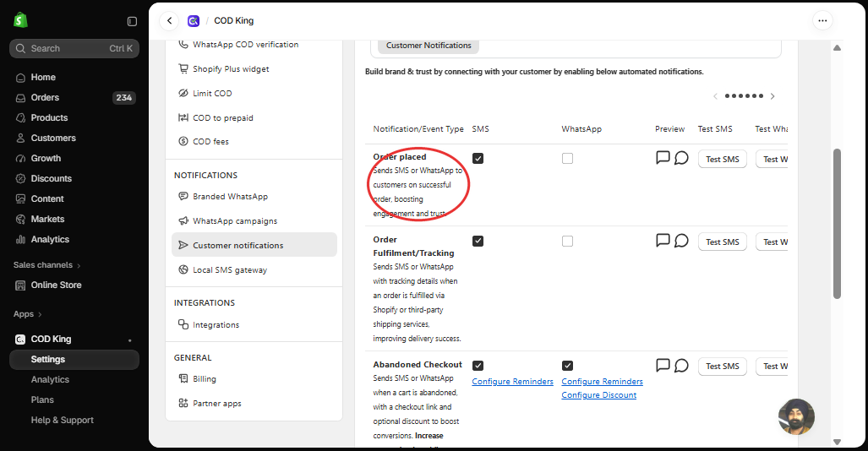Go back with the left arrow button
This screenshot has width=868, height=451.
coord(169,20)
